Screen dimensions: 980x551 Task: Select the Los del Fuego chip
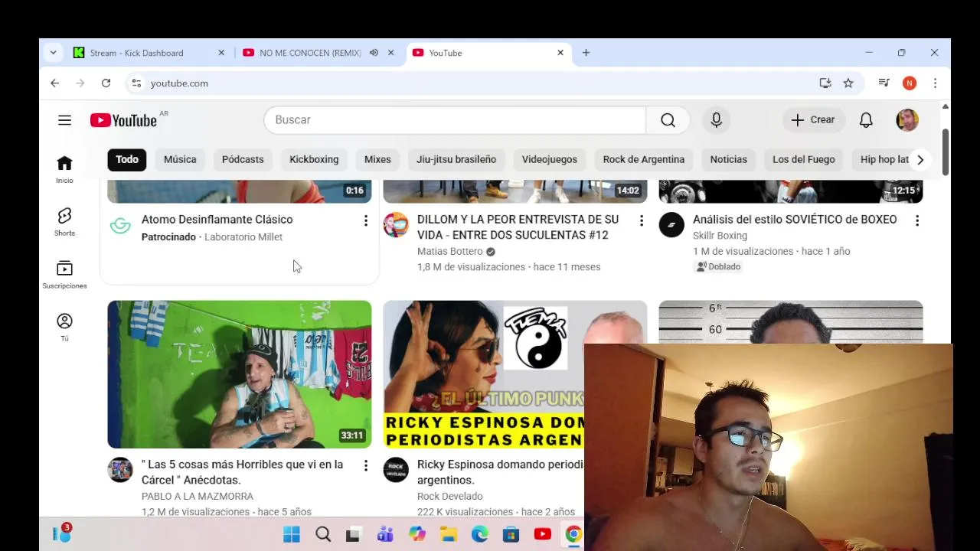[x=803, y=159]
